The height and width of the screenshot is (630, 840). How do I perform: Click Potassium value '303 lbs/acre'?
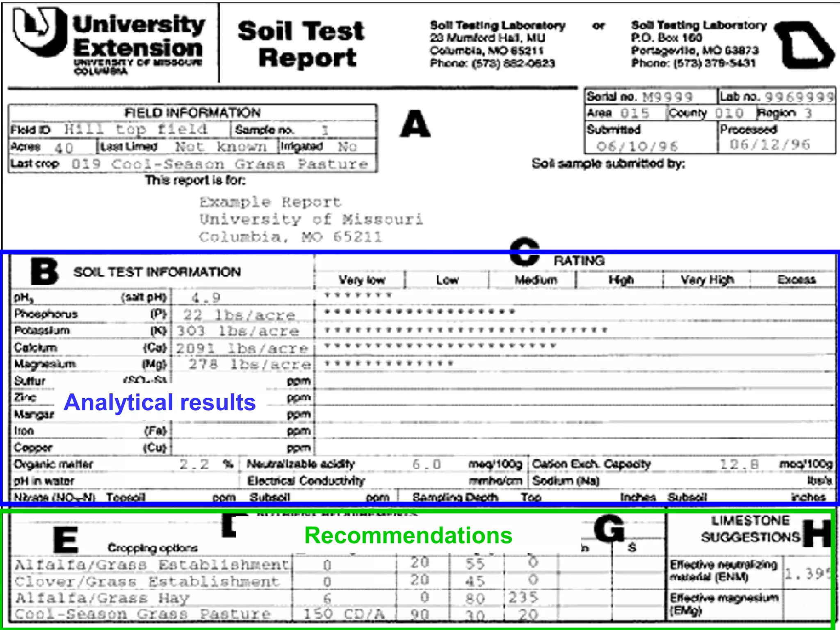click(237, 331)
